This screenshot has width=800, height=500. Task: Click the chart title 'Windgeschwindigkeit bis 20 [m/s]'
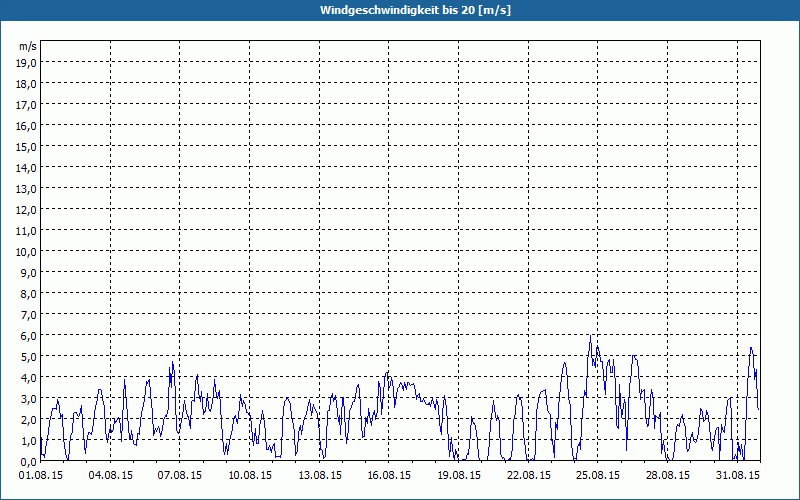click(415, 10)
